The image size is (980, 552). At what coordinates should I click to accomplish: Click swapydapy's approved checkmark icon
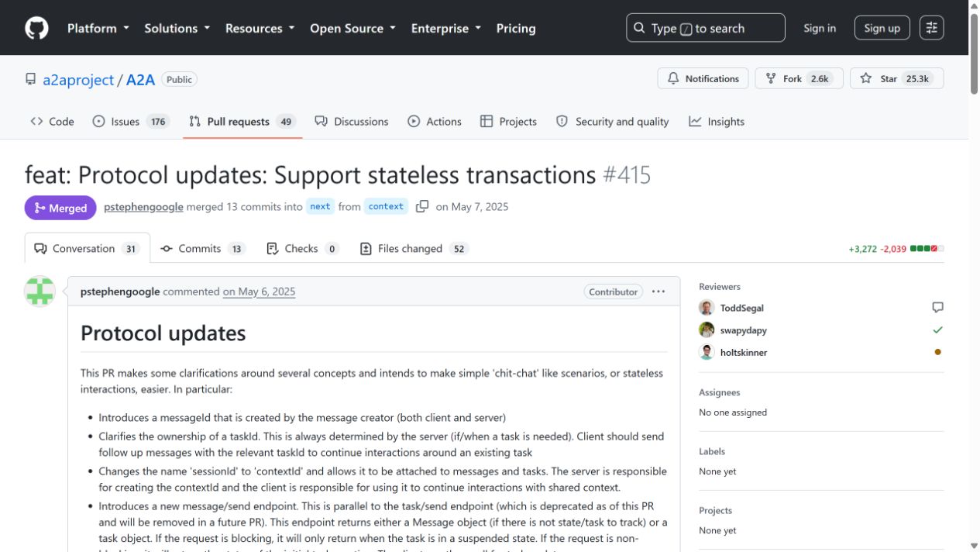pyautogui.click(x=937, y=330)
